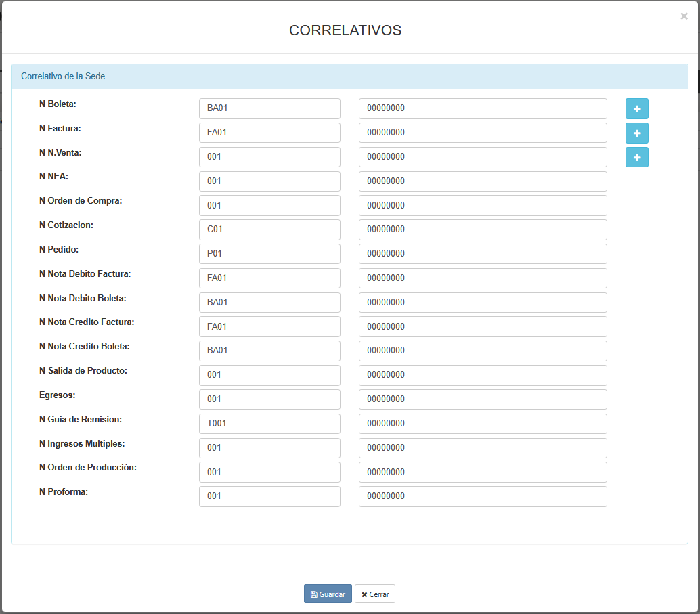The width and height of the screenshot is (700, 614).
Task: Focus the N Orden de Compra series field
Action: coord(269,205)
